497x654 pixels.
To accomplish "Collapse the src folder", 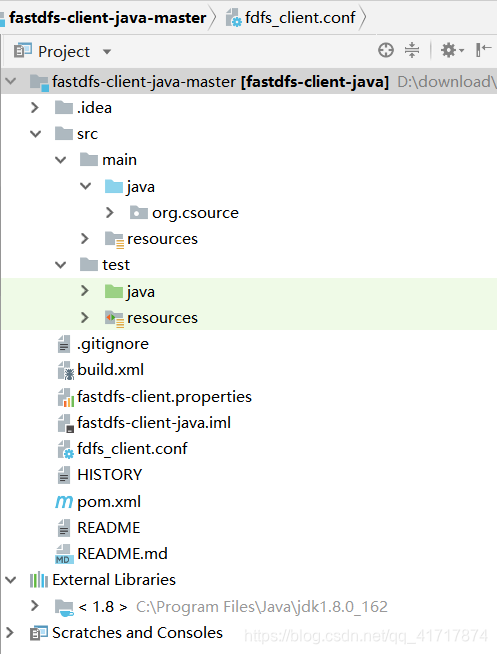I will [x=35, y=134].
